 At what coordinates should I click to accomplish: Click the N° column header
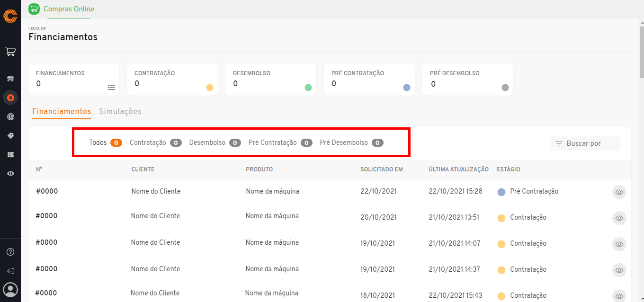(x=39, y=169)
